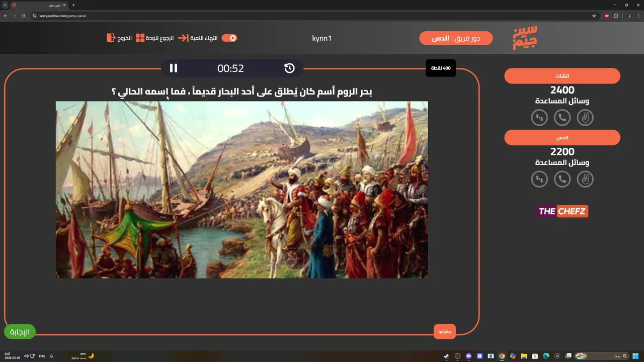Open Microsoft Store from the taskbar
The image size is (644, 362).
[x=535, y=356]
